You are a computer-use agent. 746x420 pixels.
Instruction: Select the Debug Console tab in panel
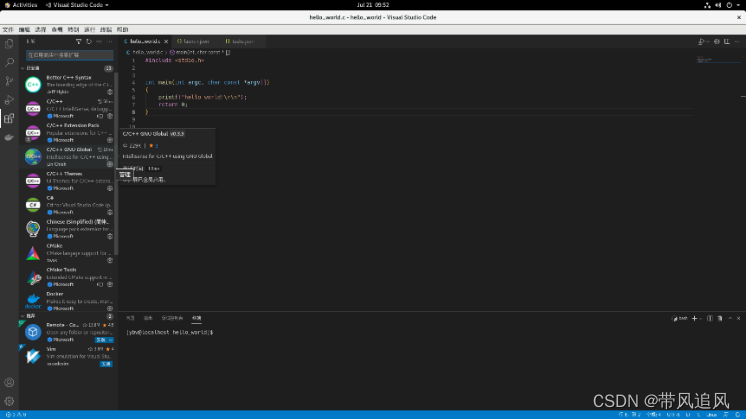tap(172, 318)
